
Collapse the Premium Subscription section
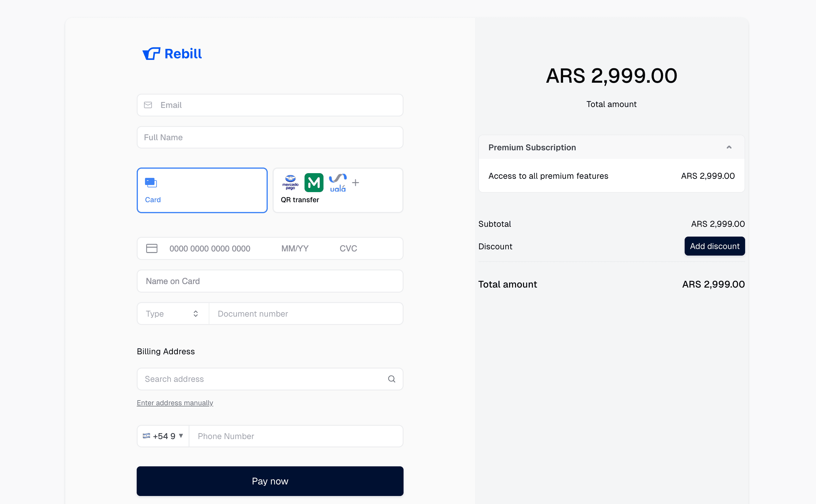tap(729, 147)
